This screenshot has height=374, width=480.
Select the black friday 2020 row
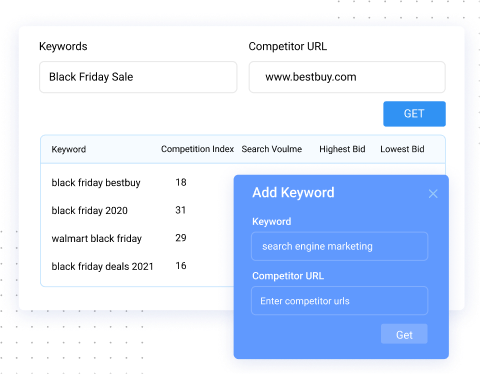pyautogui.click(x=137, y=211)
